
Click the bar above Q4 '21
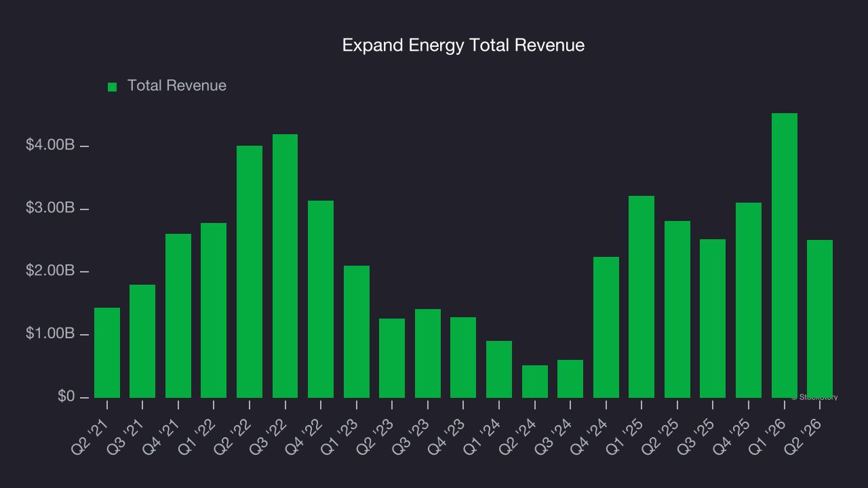click(x=178, y=316)
